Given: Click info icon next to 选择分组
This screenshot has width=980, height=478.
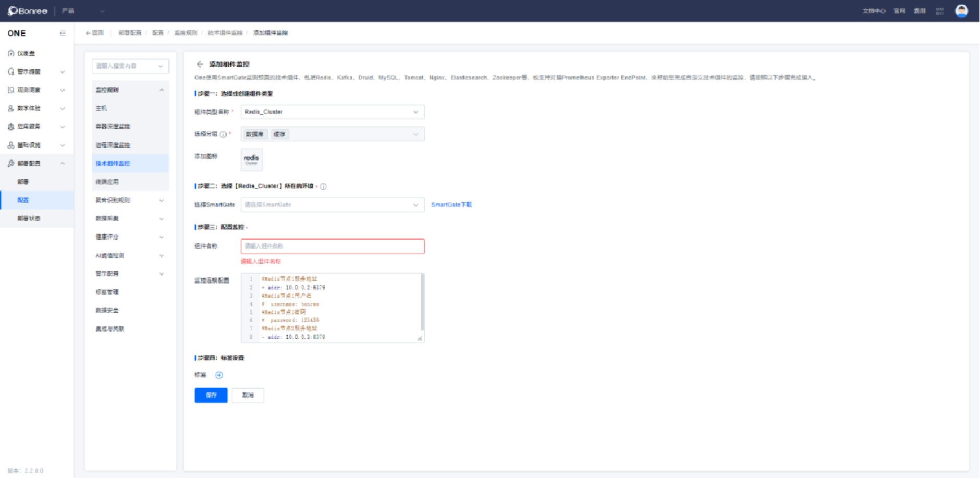Looking at the screenshot, I should 223,134.
